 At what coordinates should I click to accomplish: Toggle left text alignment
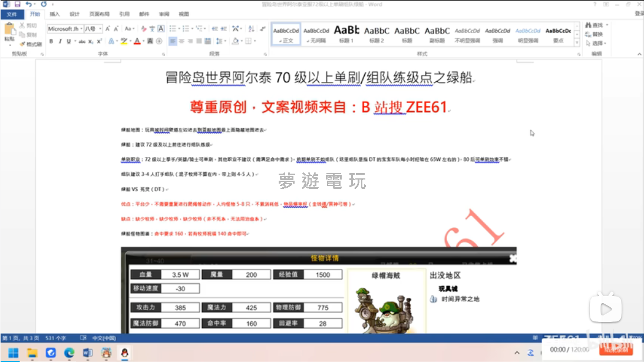173,41
